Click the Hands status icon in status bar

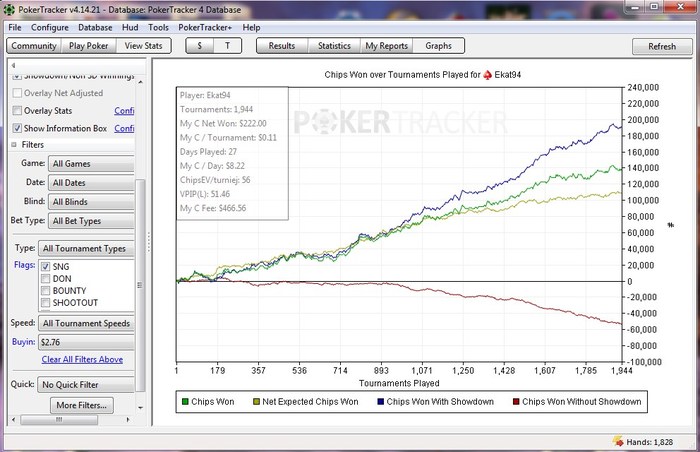point(618,441)
